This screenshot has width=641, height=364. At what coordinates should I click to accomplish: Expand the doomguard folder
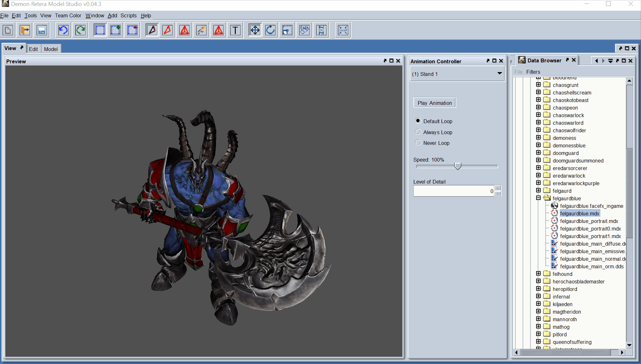[x=538, y=153]
